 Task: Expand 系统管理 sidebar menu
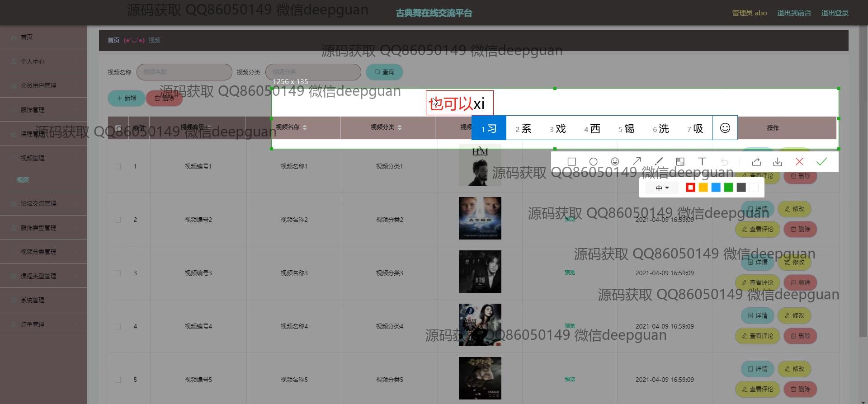43,300
